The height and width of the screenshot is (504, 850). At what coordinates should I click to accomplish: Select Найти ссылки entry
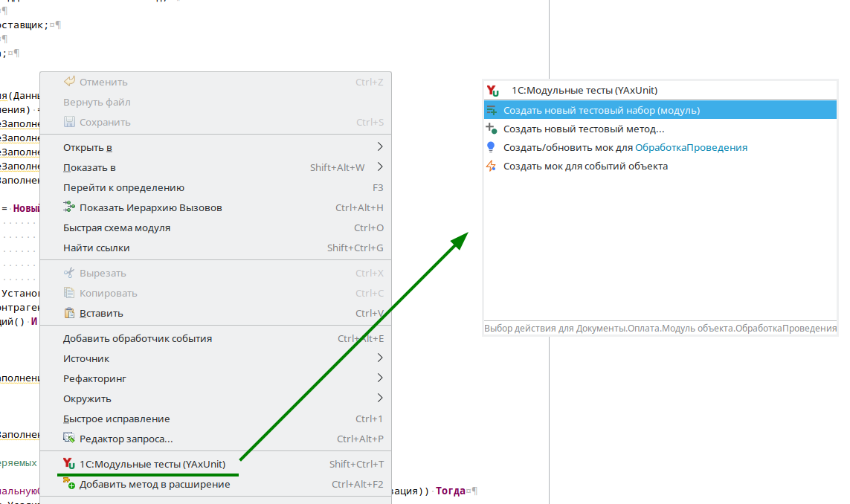tap(216, 248)
